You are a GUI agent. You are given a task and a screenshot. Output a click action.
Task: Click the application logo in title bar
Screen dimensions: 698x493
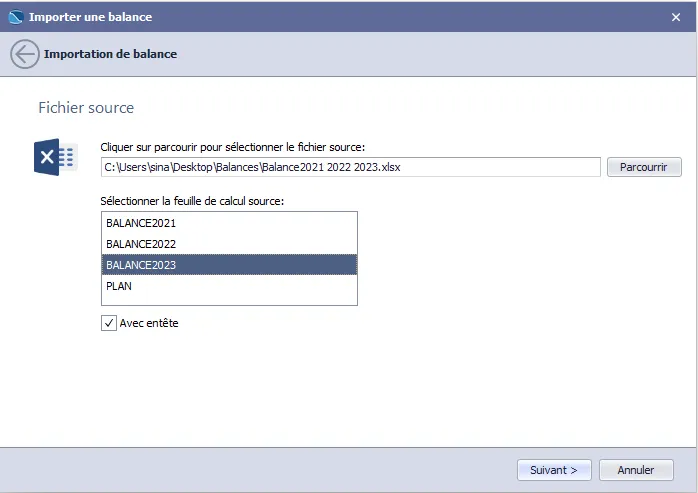(15, 17)
